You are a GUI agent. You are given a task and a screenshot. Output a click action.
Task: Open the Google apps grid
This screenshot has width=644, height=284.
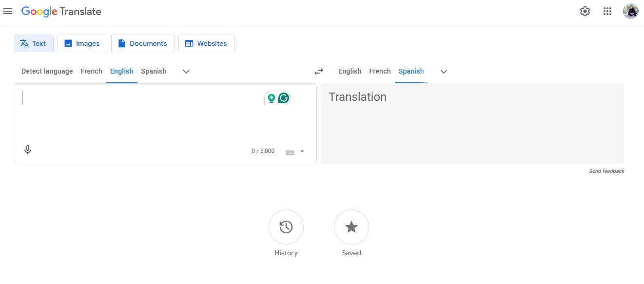(607, 11)
